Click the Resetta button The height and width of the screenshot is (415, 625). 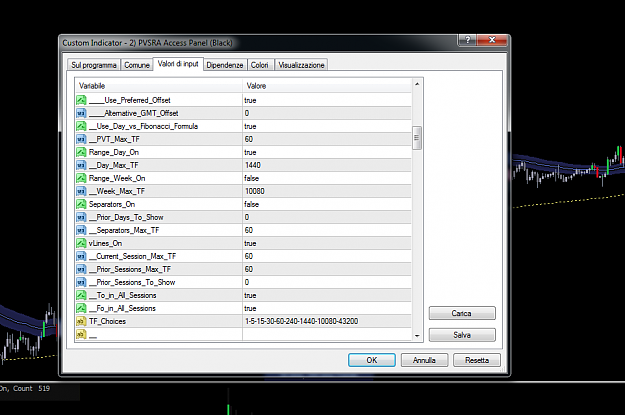pos(477,360)
